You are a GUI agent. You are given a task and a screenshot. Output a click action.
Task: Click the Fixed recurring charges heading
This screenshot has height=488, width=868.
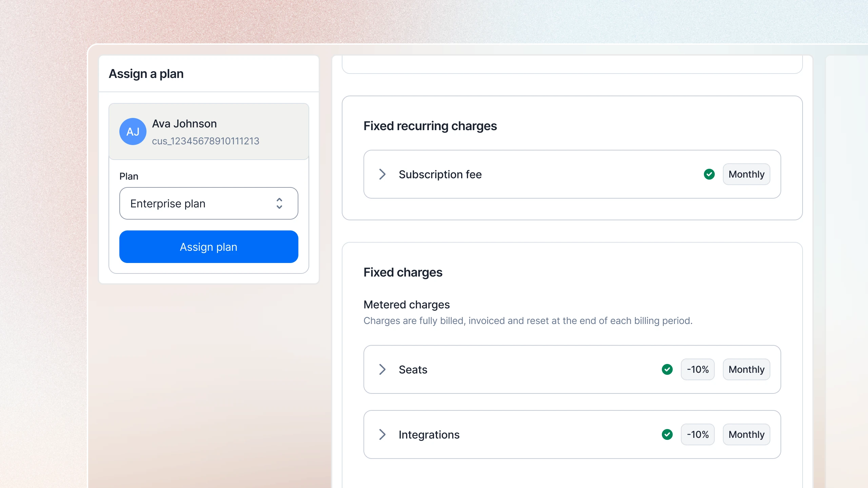430,126
